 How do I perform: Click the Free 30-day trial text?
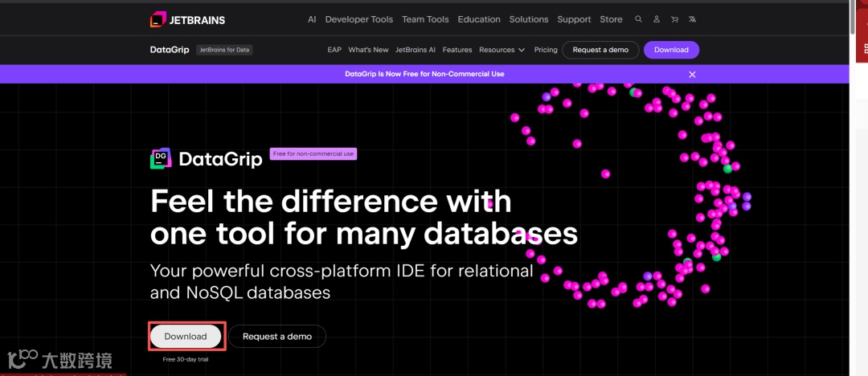(x=186, y=359)
